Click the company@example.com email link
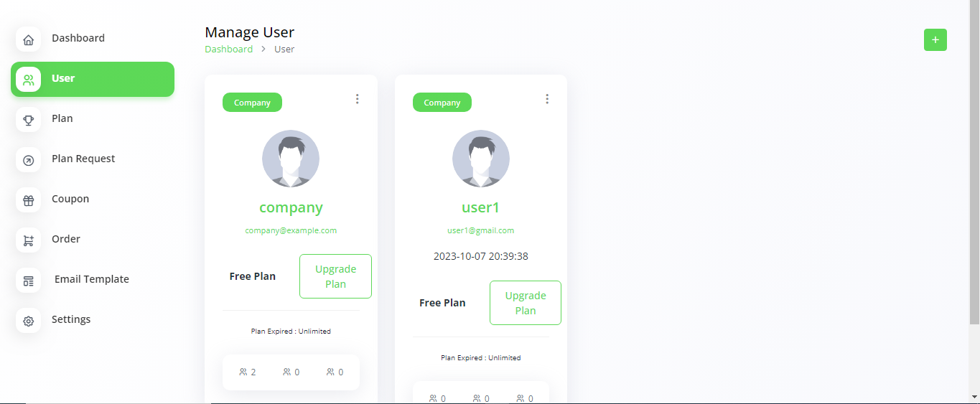980x404 pixels. tap(291, 230)
